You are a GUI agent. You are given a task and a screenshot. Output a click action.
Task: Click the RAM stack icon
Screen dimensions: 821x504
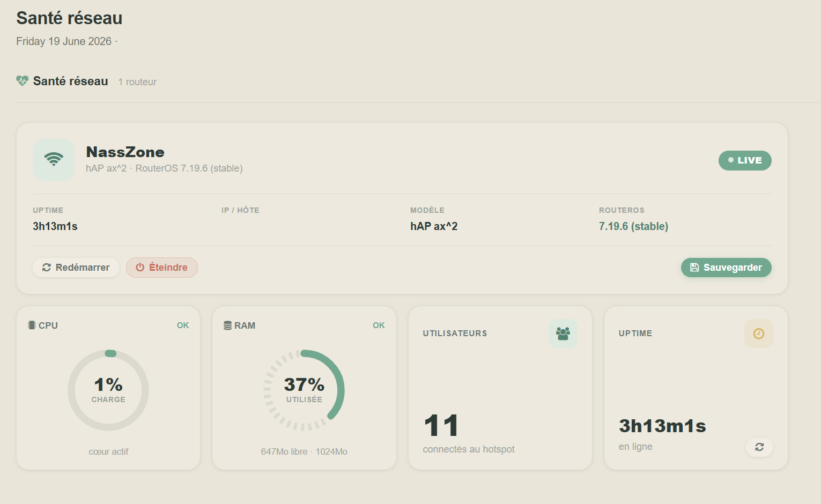228,325
